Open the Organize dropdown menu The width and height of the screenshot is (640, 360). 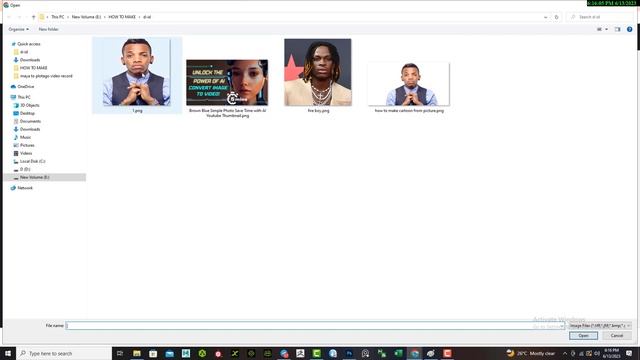click(x=18, y=29)
